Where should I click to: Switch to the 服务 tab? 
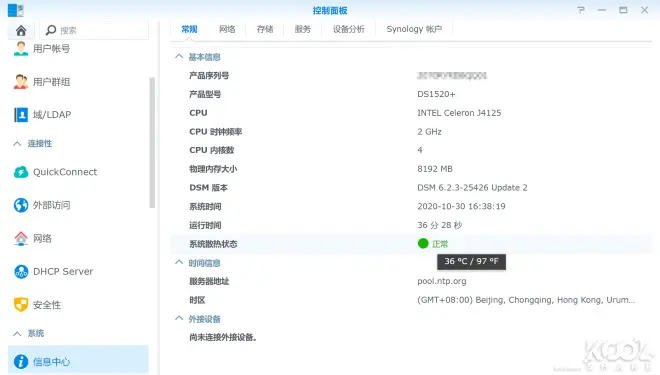tap(303, 29)
